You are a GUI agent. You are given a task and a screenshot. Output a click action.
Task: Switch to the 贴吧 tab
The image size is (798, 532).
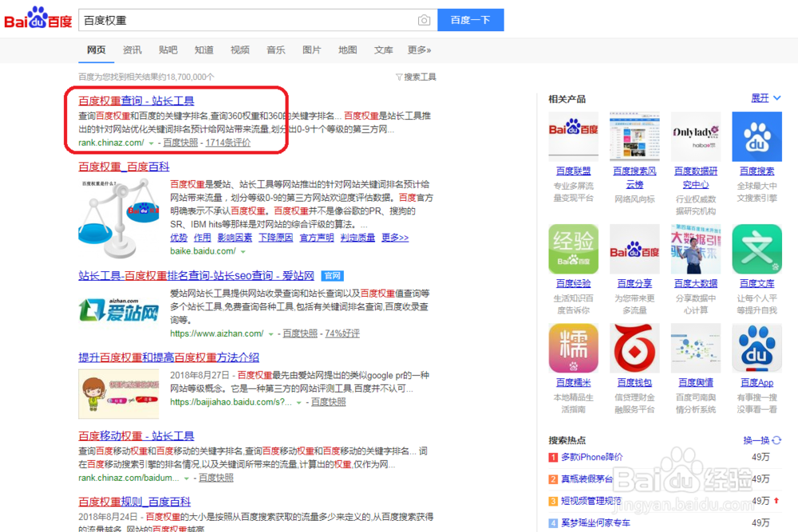coord(168,49)
